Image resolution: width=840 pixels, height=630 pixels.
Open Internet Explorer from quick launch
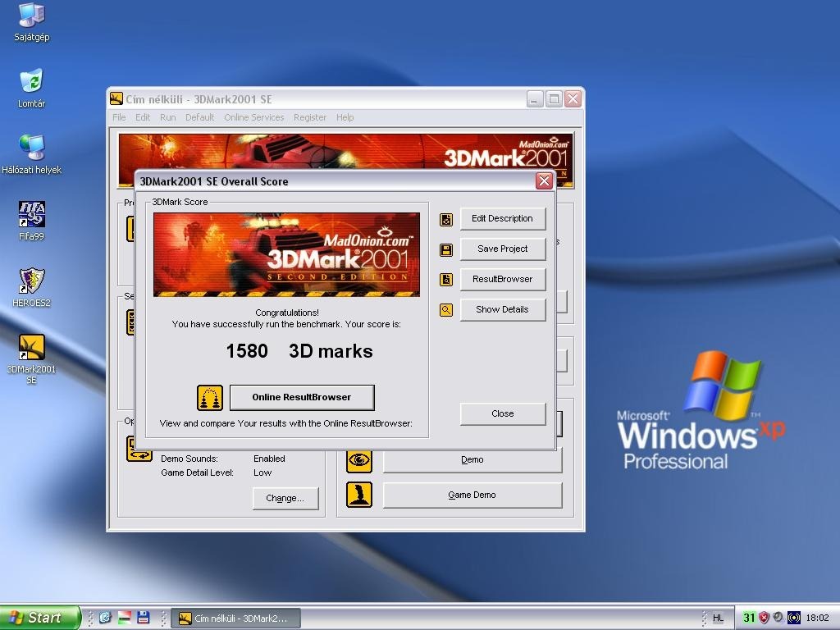pyautogui.click(x=105, y=618)
